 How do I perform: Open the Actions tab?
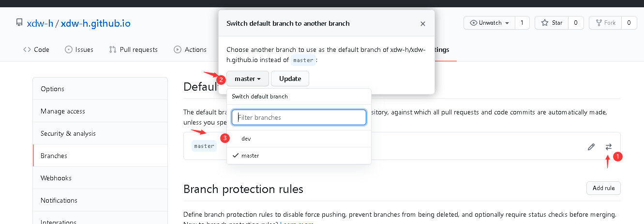point(190,49)
